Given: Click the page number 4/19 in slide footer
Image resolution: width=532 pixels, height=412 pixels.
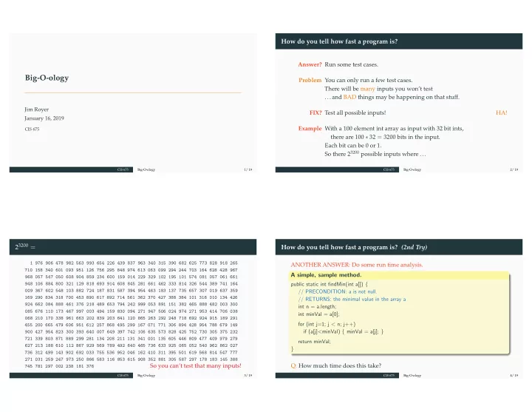Looking at the screenshot, I should coord(514,375).
